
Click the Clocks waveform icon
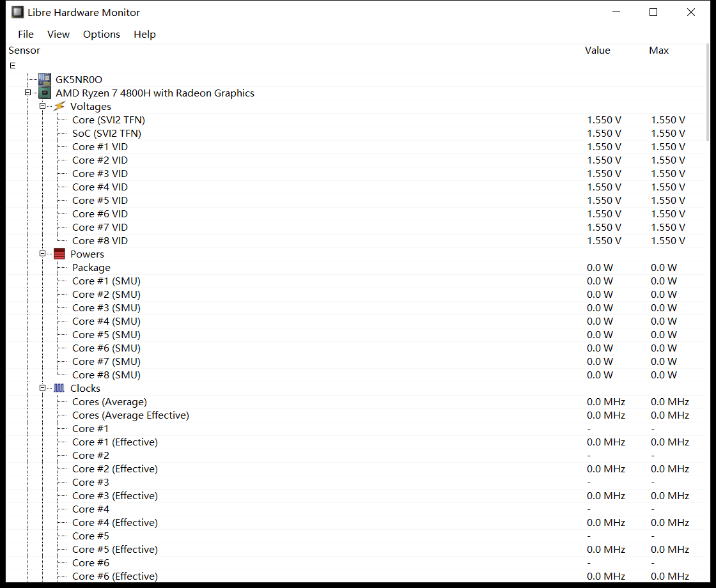(59, 389)
